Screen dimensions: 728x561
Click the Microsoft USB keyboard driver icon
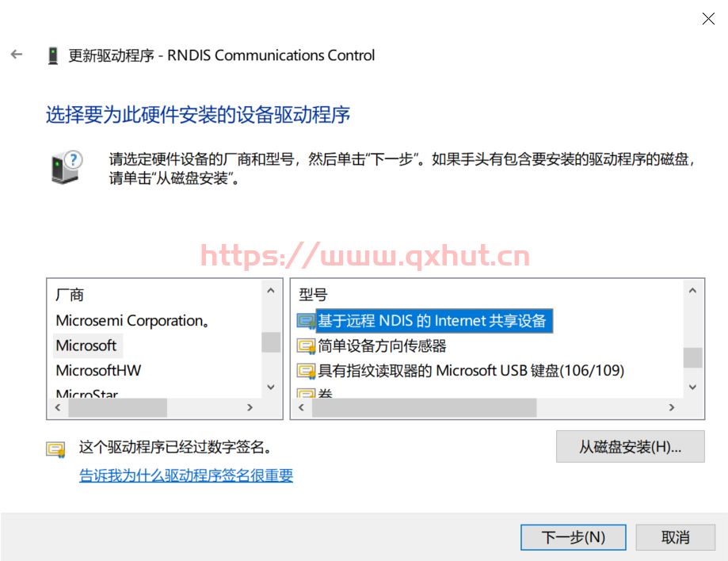click(306, 371)
